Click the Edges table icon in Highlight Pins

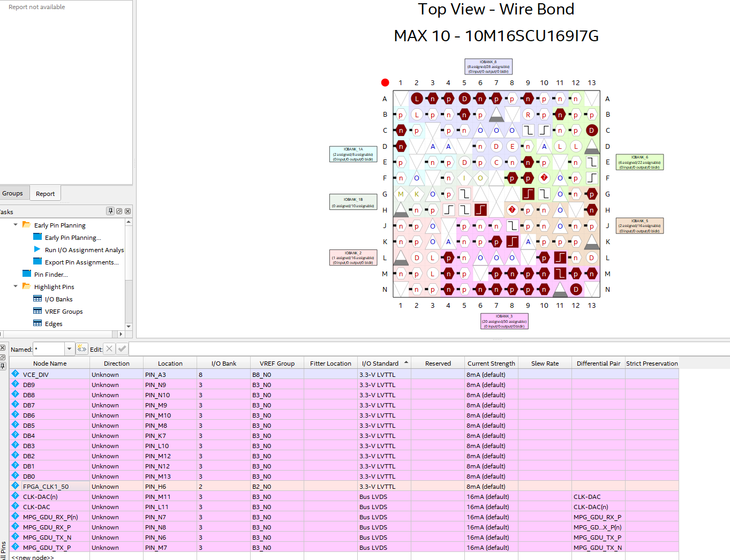pyautogui.click(x=37, y=323)
